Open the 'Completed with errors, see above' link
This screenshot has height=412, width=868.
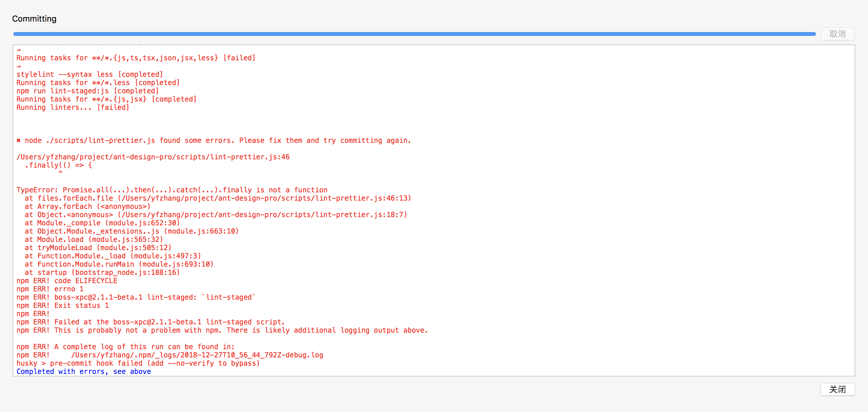pyautogui.click(x=83, y=372)
